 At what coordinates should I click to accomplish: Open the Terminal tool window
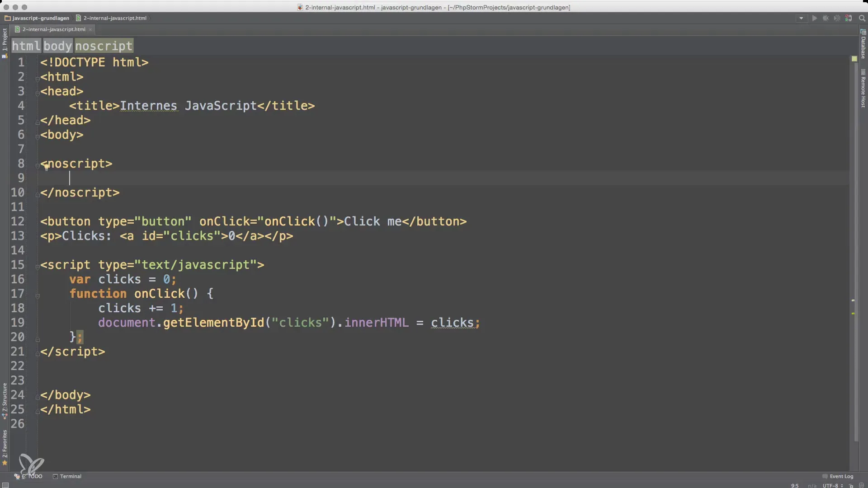(67, 476)
